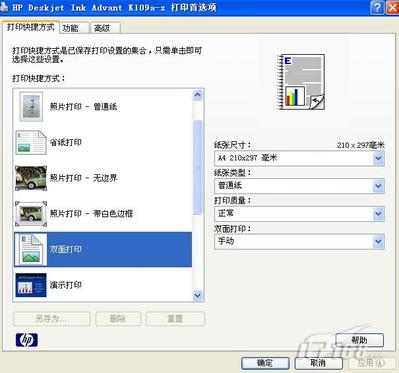Switch to the 高级 tab
This screenshot has height=373, width=399.
105,28
